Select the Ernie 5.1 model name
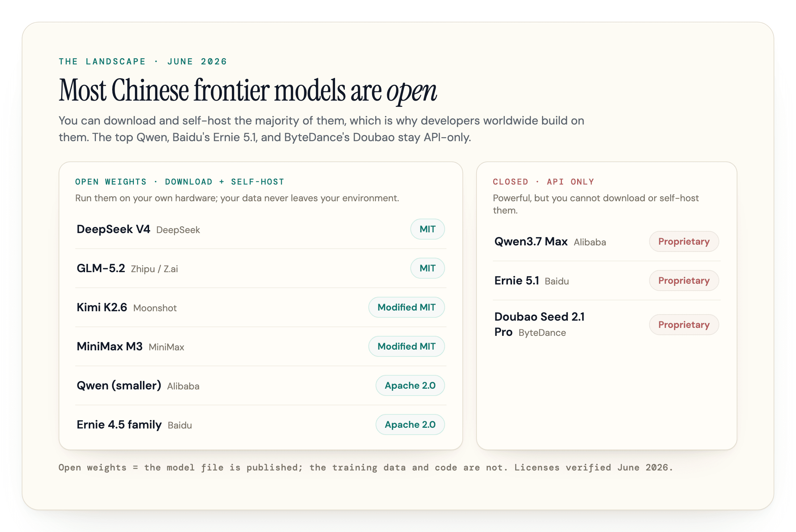 pos(517,280)
